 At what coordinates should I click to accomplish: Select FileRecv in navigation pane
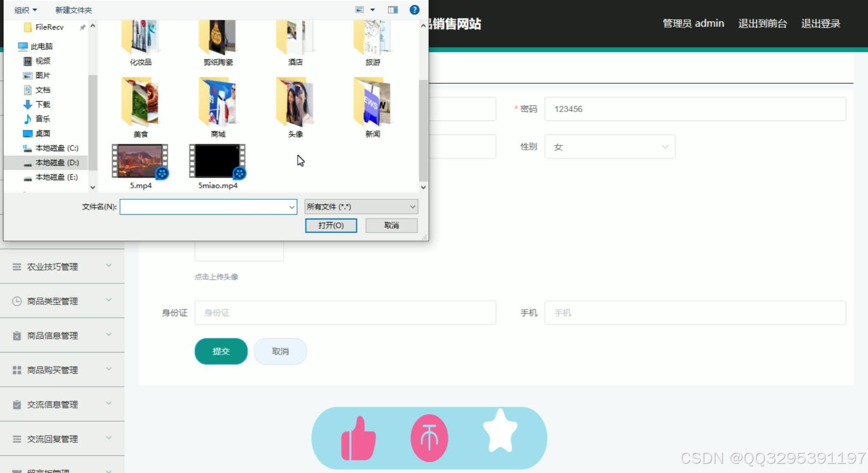49,27
